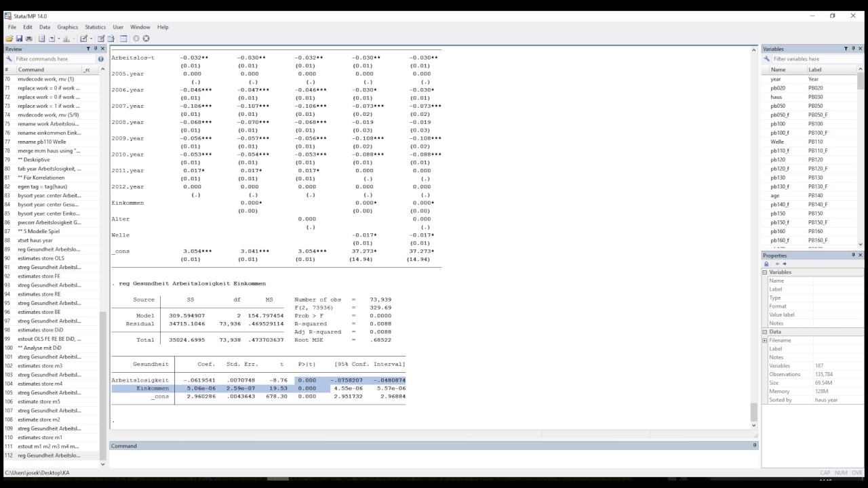Pin the Properties panel
Image resolution: width=868 pixels, height=488 pixels.
pos(854,255)
